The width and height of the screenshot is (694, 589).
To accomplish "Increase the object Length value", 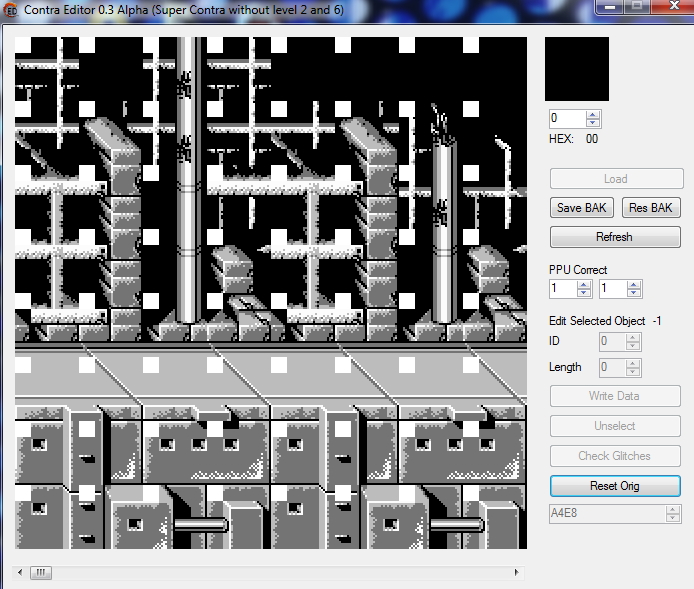I will coord(633,363).
